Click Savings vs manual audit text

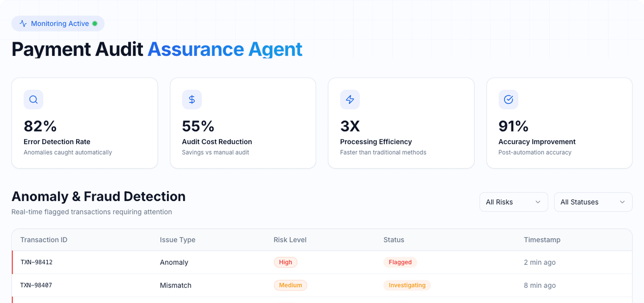[x=216, y=153]
